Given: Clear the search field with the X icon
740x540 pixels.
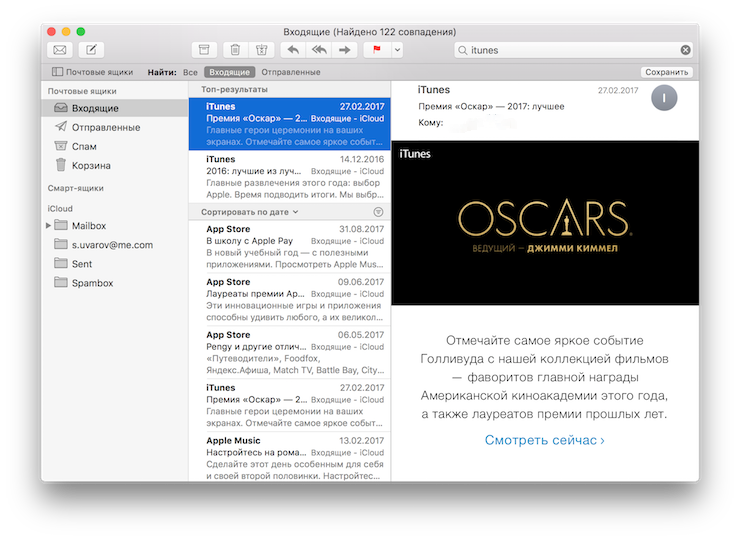Looking at the screenshot, I should [685, 50].
